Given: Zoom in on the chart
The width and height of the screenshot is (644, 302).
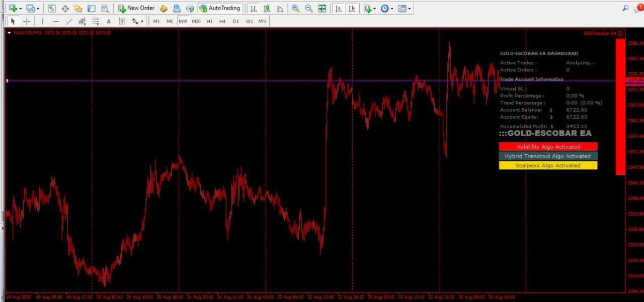Looking at the screenshot, I should pos(295,9).
